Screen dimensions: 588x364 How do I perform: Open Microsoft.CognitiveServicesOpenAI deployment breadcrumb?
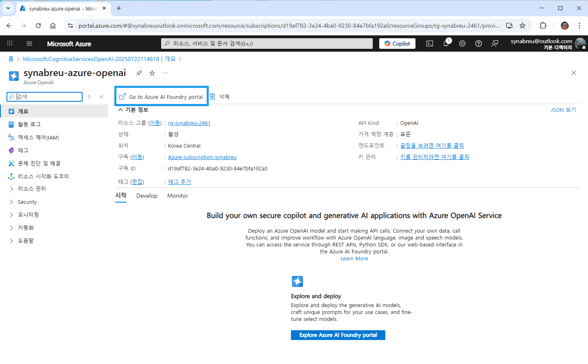tap(99, 59)
